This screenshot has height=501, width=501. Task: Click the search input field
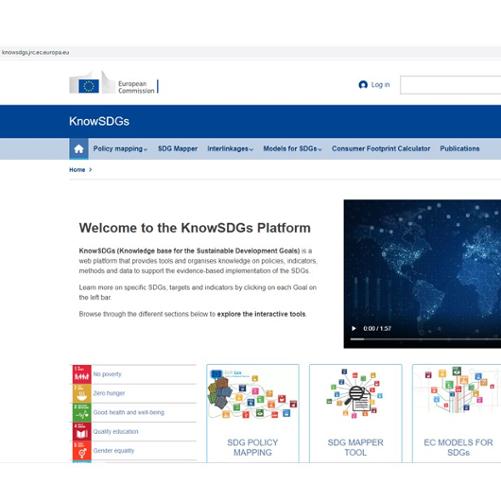point(451,85)
